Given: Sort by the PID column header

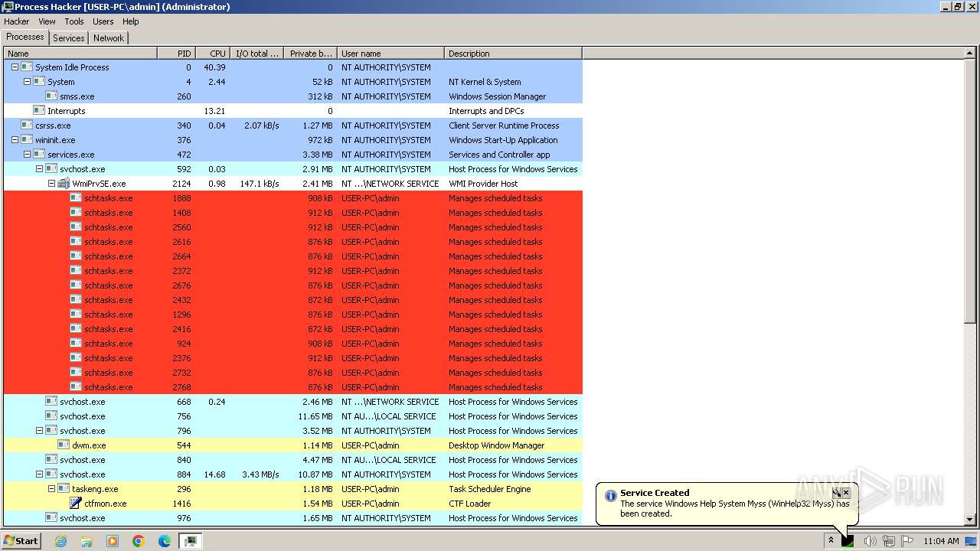Looking at the screenshot, I should [176, 54].
